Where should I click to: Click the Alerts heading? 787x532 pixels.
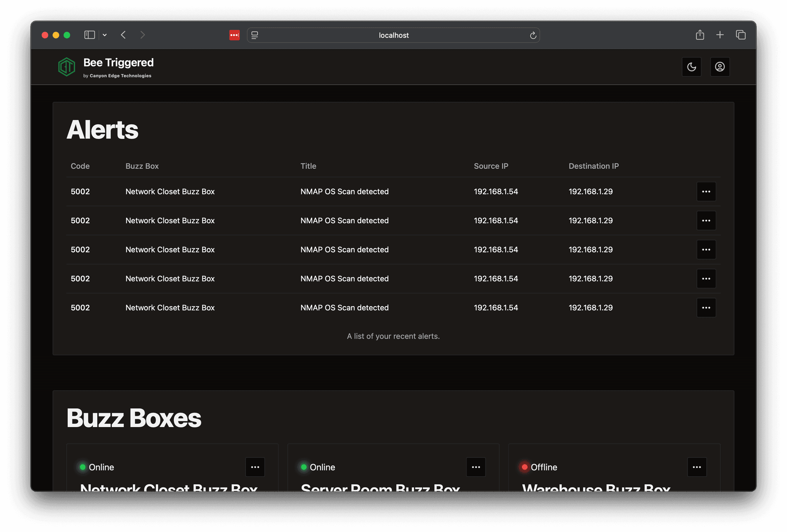point(102,129)
